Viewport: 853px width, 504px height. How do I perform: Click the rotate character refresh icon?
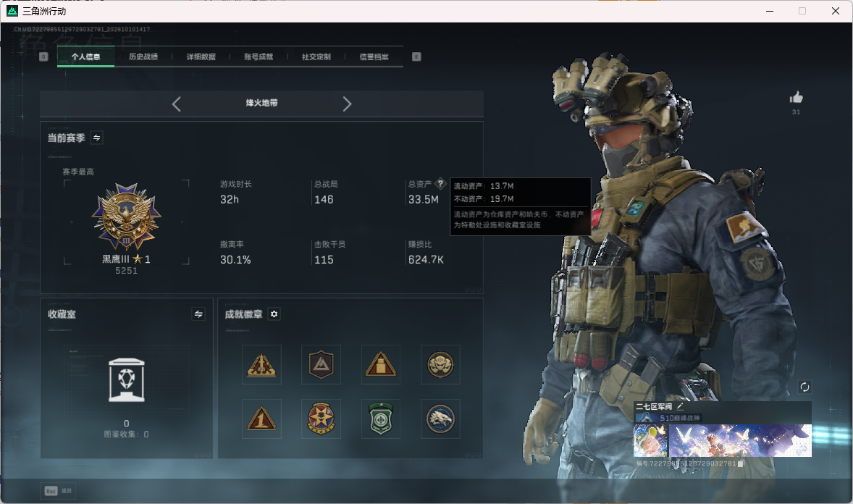[x=804, y=387]
